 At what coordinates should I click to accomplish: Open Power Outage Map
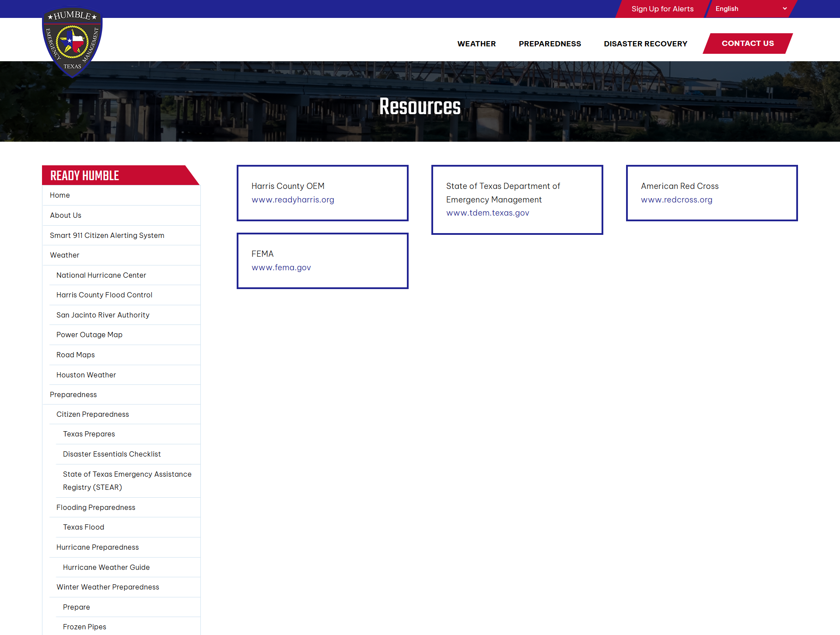[125, 335]
